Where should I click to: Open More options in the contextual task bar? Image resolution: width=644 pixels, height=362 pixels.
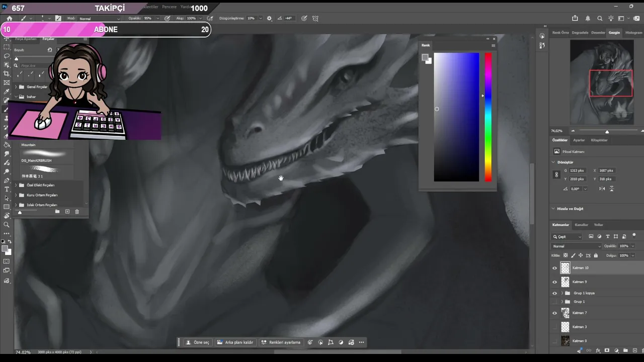[x=361, y=342]
